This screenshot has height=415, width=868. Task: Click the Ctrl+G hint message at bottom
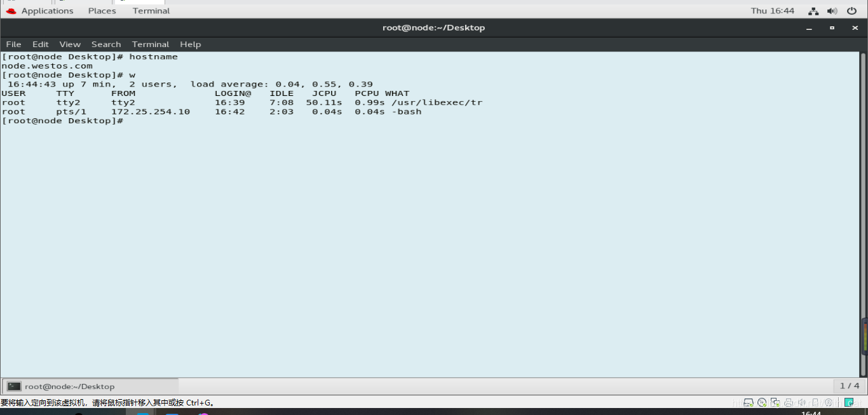click(108, 403)
